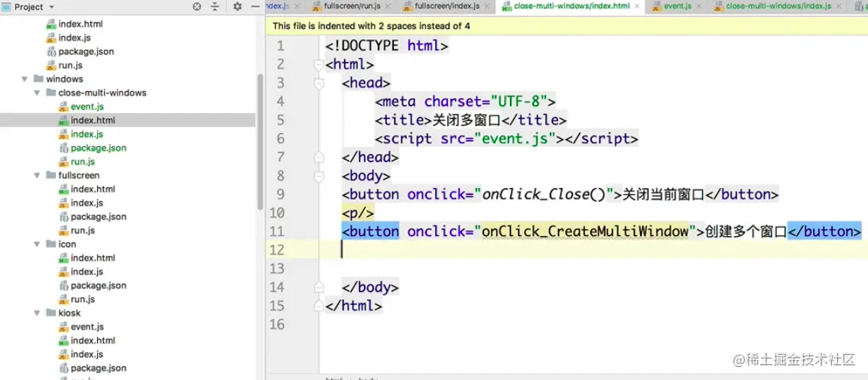Open index.html under fullscreen folder
This screenshot has height=380, width=868.
pyautogui.click(x=93, y=189)
